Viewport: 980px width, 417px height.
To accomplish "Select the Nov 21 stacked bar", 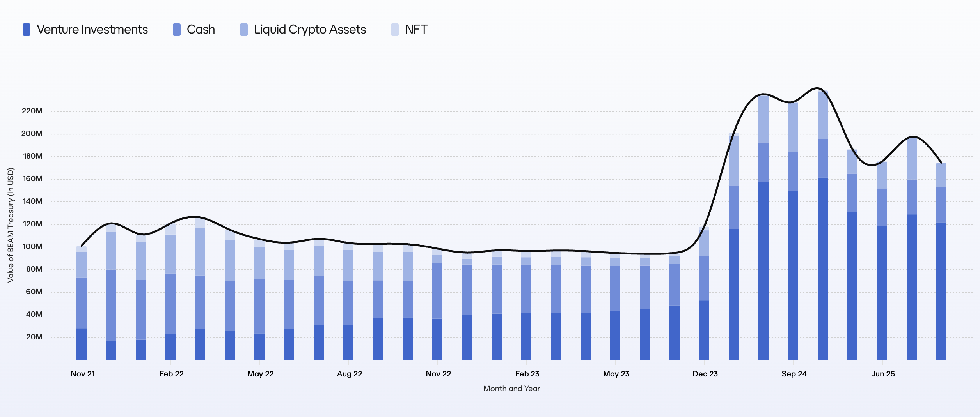I will pyautogui.click(x=82, y=303).
